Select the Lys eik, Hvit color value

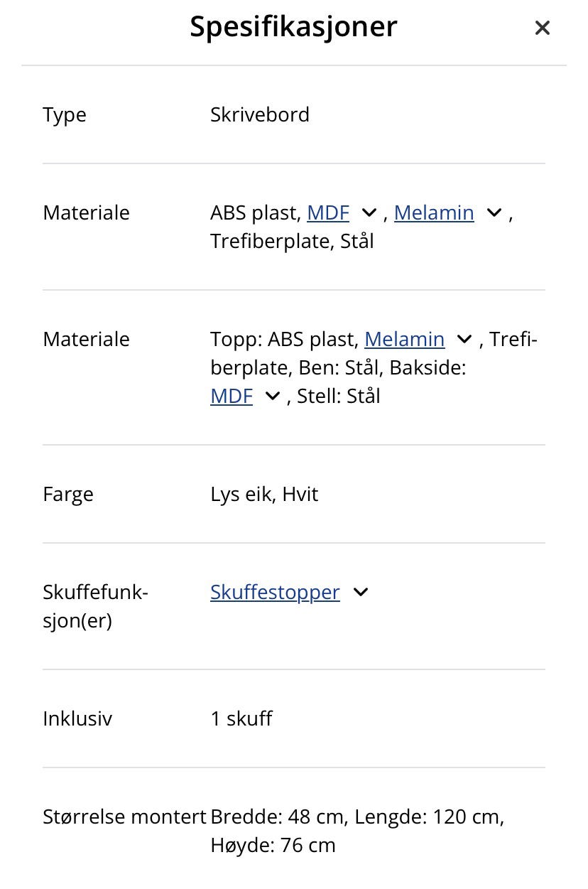pos(264,494)
